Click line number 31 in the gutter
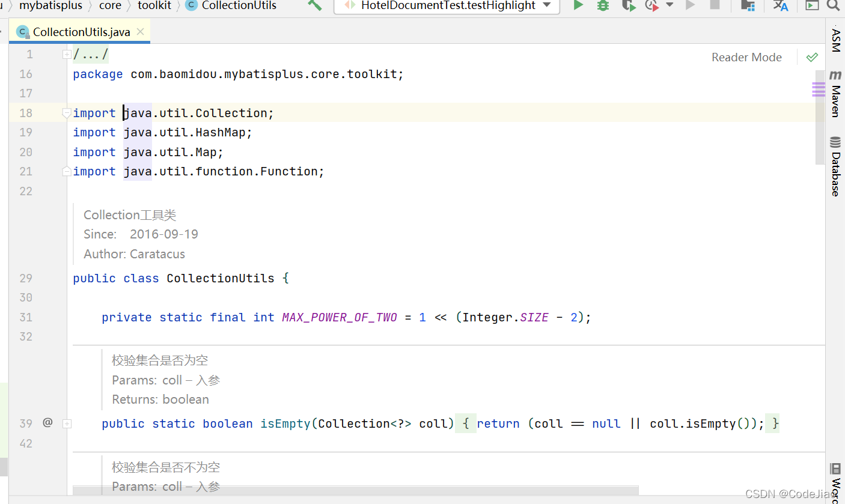Viewport: 845px width, 504px height. (x=26, y=317)
